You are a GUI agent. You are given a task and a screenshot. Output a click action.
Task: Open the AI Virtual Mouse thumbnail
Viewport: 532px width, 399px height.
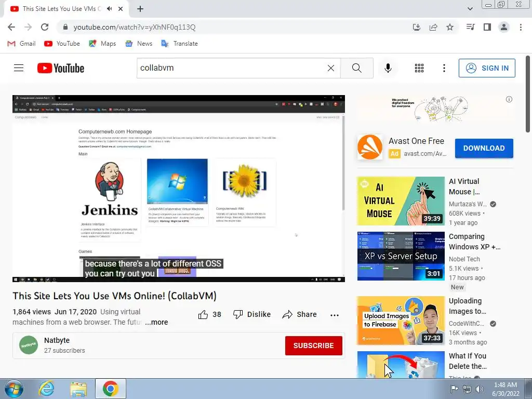[401, 201]
